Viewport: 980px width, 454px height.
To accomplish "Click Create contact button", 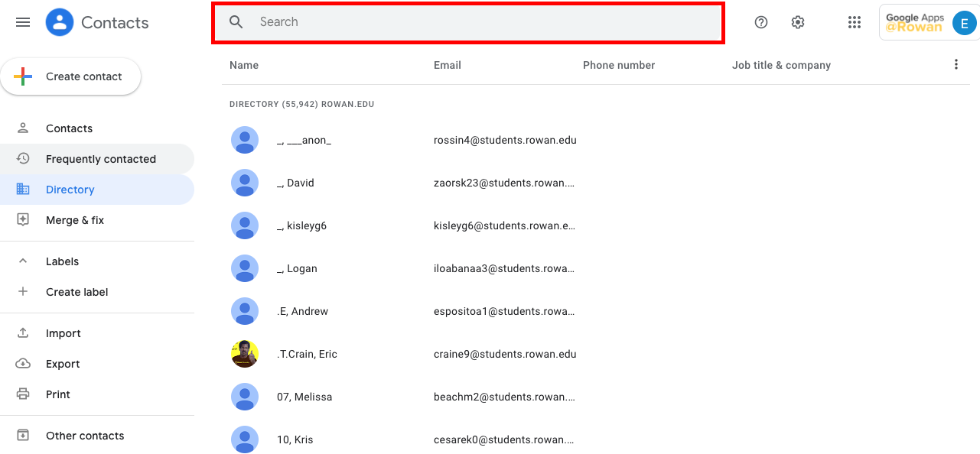I will [x=70, y=76].
